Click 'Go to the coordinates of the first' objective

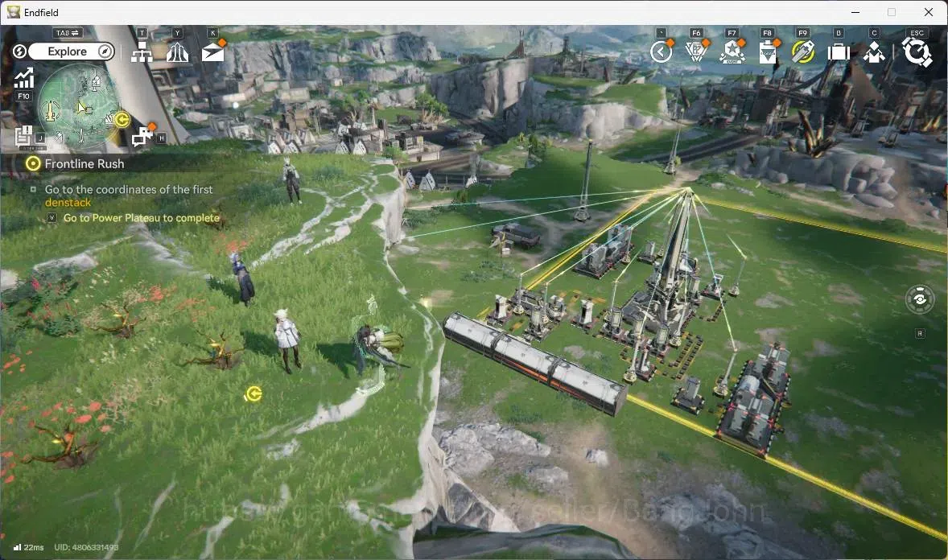coord(129,189)
